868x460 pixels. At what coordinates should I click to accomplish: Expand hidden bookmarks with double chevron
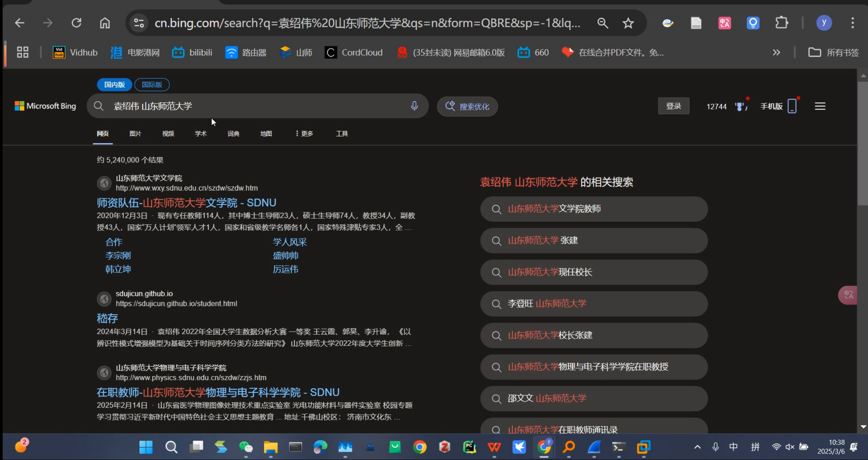(x=776, y=53)
